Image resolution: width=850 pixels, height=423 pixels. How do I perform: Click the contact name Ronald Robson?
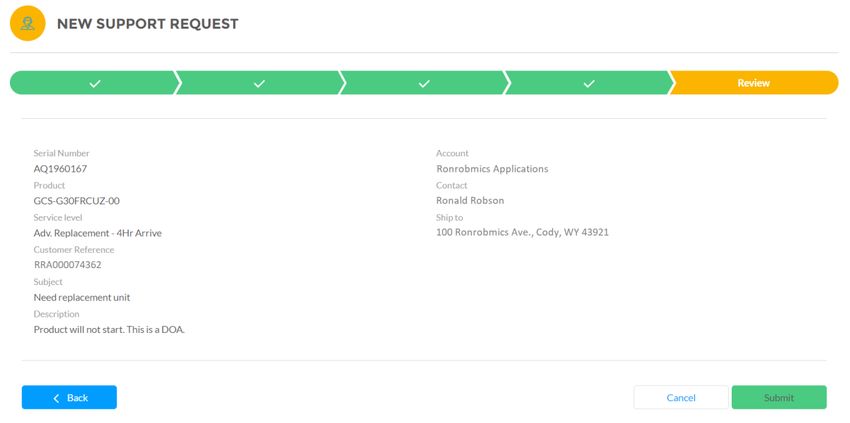[470, 201]
